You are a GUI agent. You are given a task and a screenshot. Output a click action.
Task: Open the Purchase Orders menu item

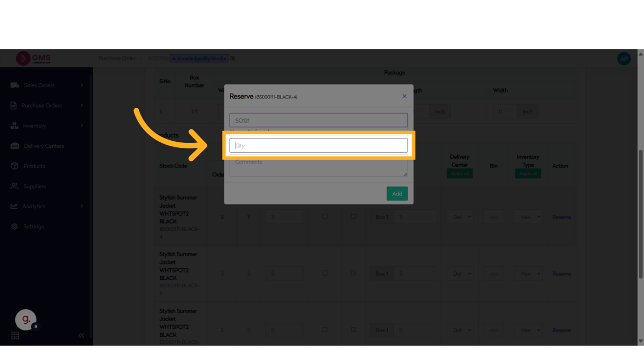(42, 105)
